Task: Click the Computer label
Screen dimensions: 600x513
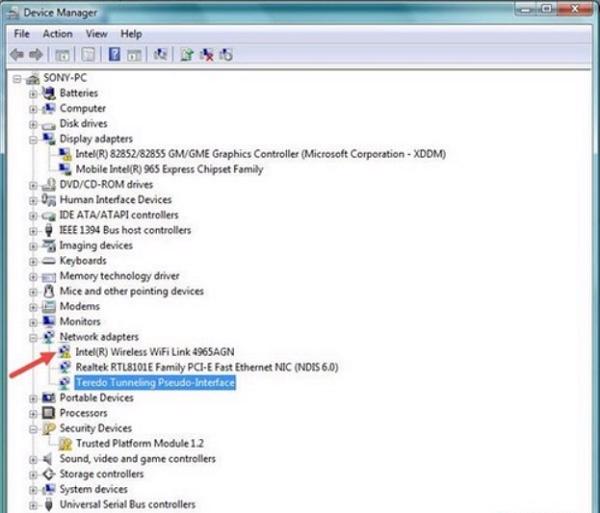Action: [x=83, y=108]
